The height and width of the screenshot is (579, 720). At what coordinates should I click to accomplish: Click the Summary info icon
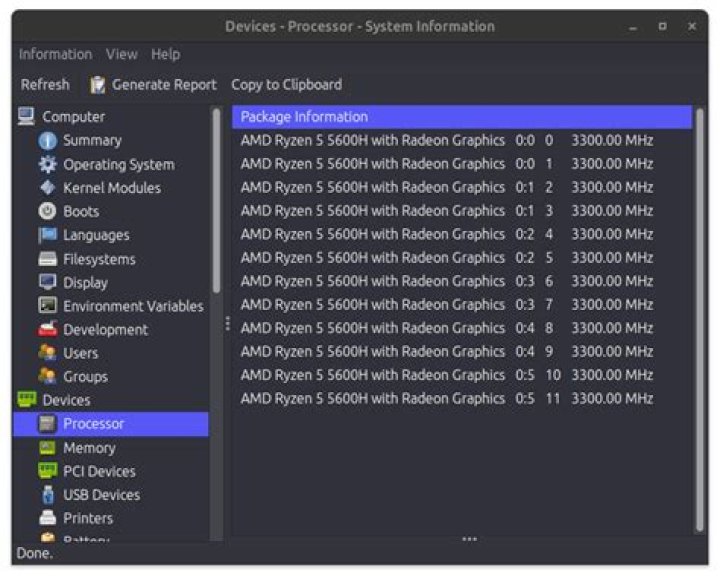pyautogui.click(x=48, y=141)
